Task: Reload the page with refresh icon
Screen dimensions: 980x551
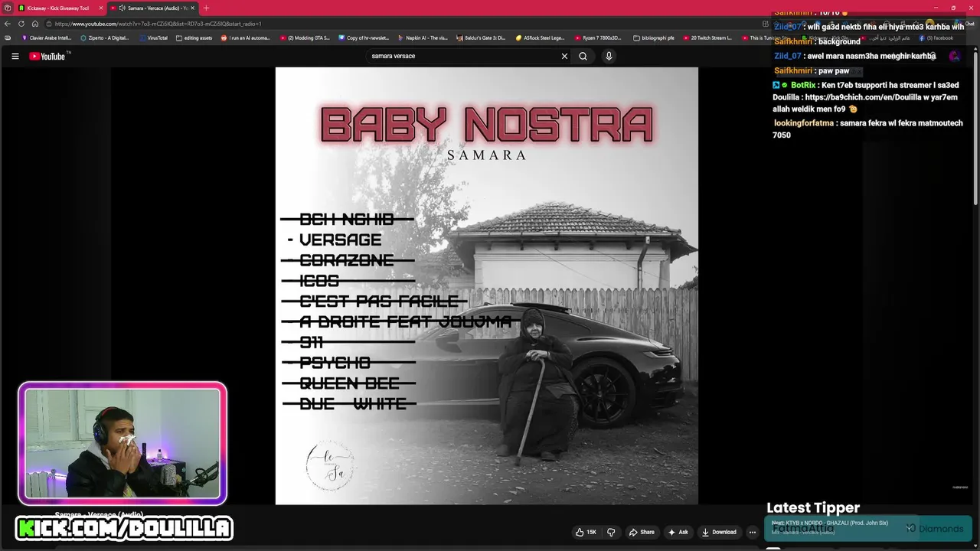Action: coord(21,24)
